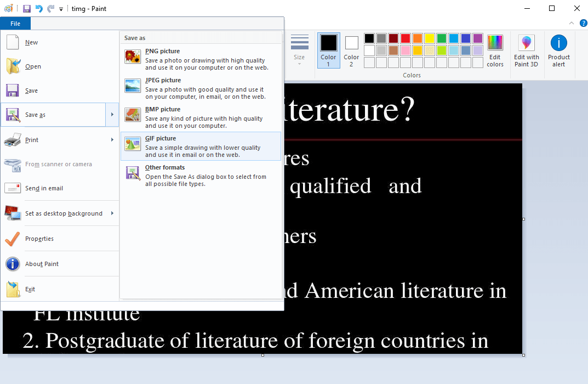Viewport: 588px width, 384px height.
Task: Click the Set as desktop background icon
Action: (13, 213)
